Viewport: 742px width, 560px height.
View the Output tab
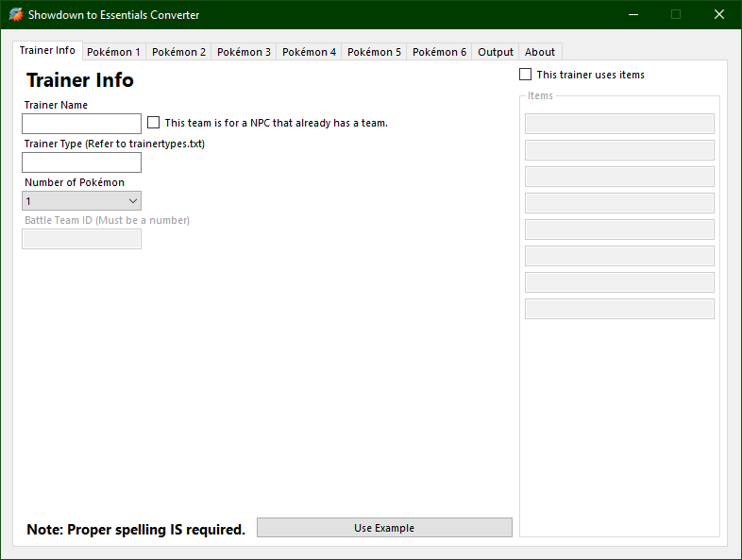click(496, 52)
